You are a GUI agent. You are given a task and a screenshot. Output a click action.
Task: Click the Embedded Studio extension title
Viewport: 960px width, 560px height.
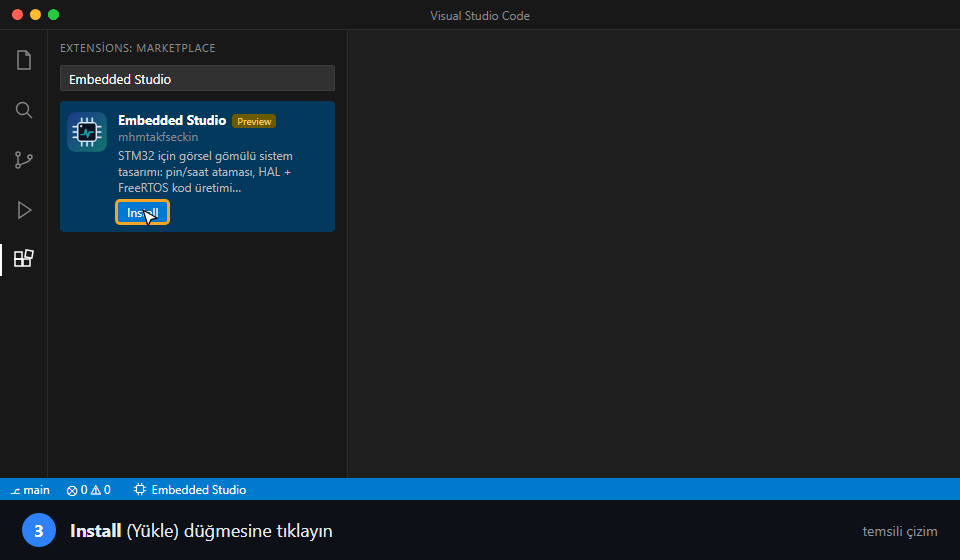172,121
